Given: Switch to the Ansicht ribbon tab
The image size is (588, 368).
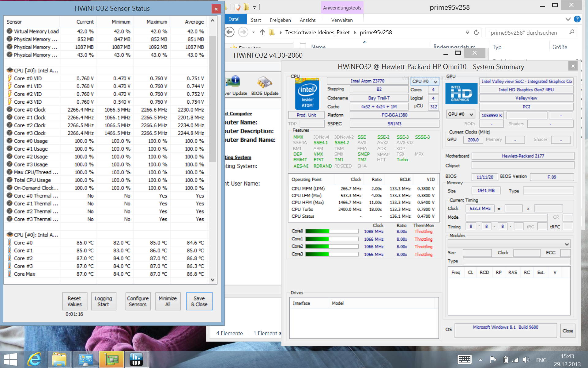Looking at the screenshot, I should click(307, 20).
